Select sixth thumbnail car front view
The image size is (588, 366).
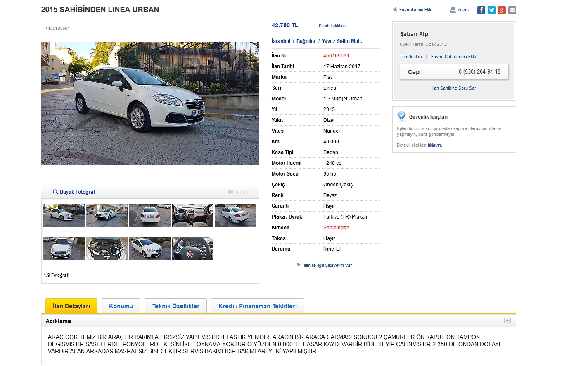(x=64, y=248)
